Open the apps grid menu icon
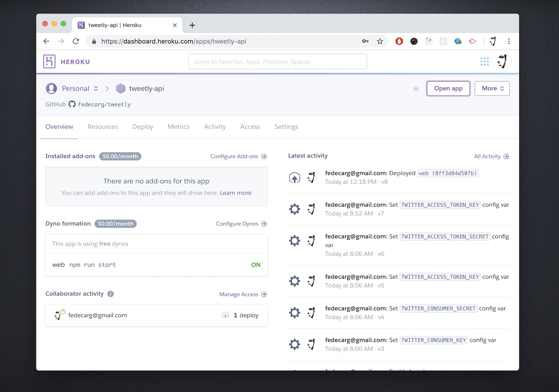The height and width of the screenshot is (392, 559). [x=485, y=62]
